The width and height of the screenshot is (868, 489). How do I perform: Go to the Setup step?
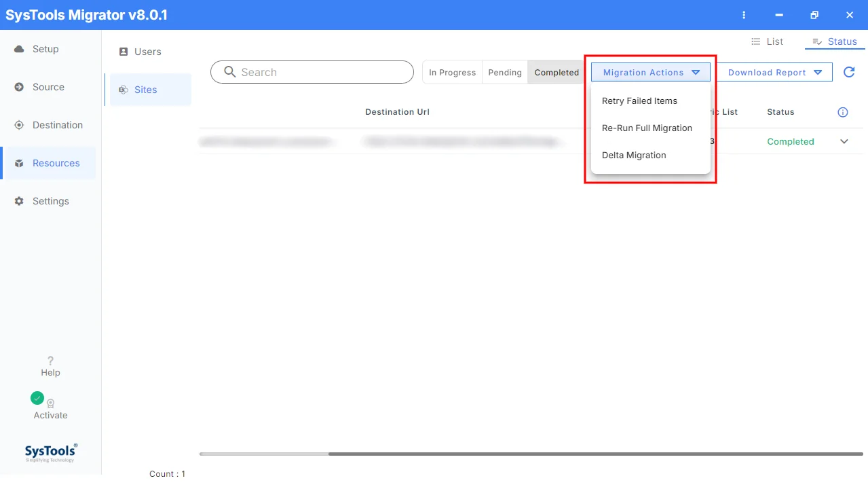coord(45,49)
